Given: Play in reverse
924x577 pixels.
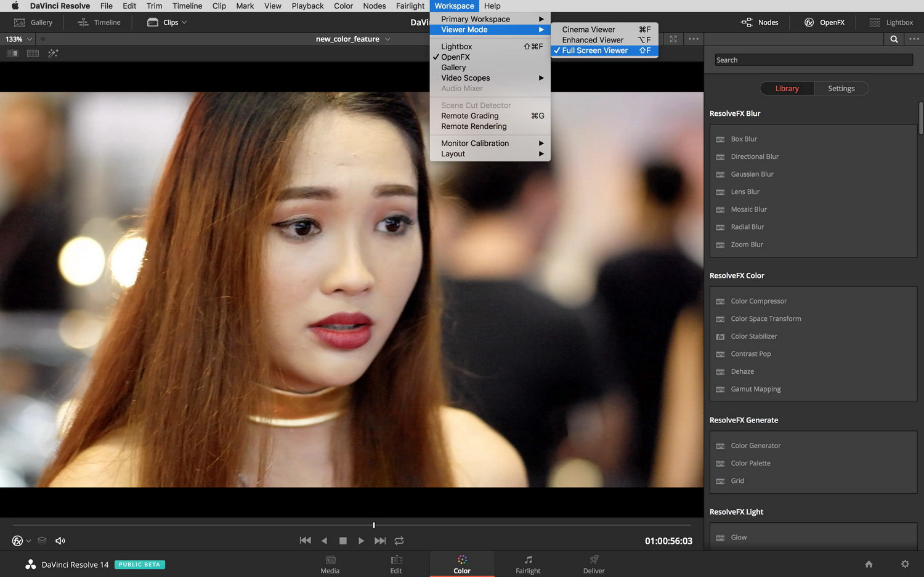Looking at the screenshot, I should [x=324, y=541].
